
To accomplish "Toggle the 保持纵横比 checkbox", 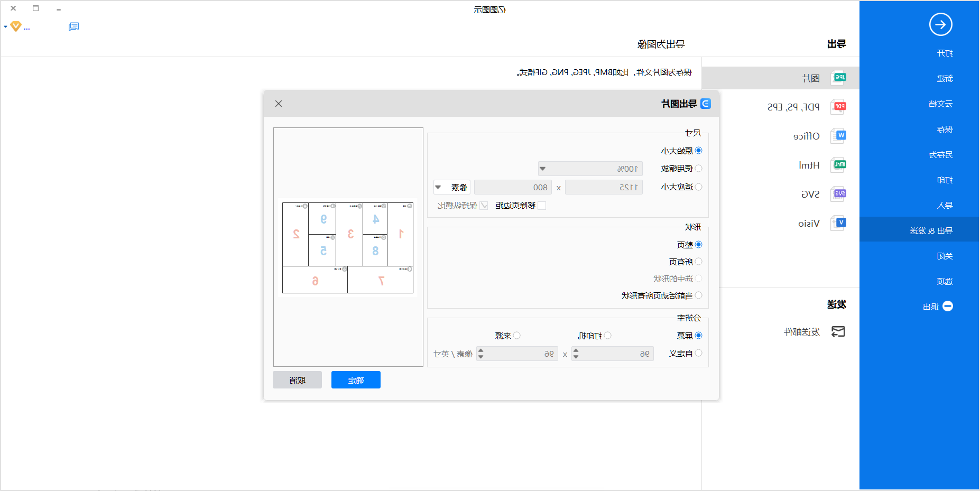I will coord(484,206).
